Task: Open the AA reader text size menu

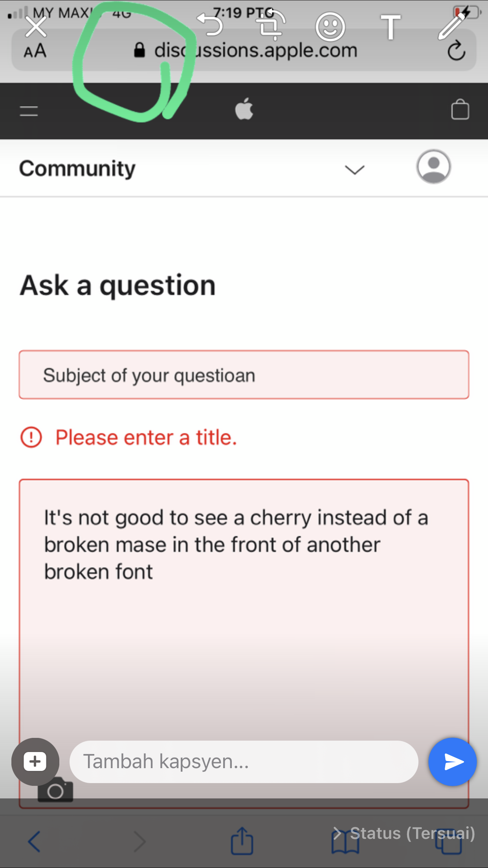Action: pyautogui.click(x=35, y=51)
